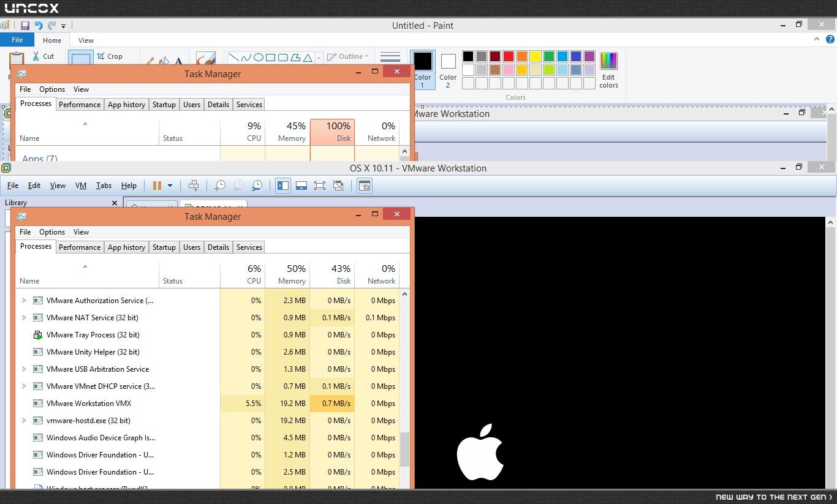
Task: Click the console view icon in VMware toolbar
Action: pos(365,186)
